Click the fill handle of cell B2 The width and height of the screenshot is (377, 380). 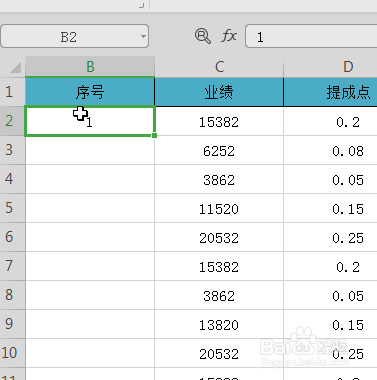(x=154, y=135)
